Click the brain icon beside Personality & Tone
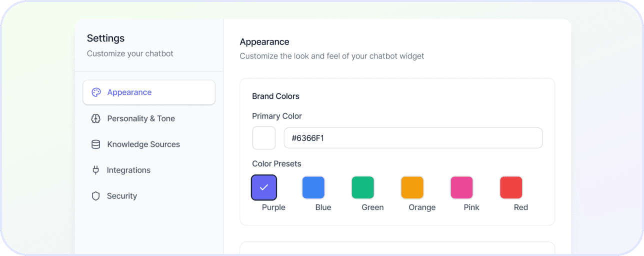The image size is (644, 256). [96, 118]
